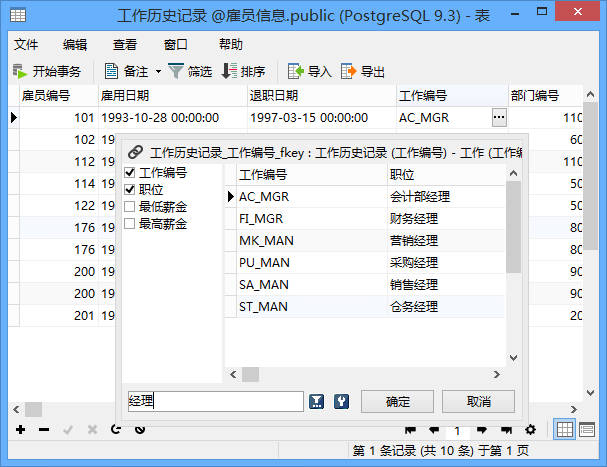This screenshot has height=467, width=607.
Task: Go to the last page icon
Action: tap(506, 430)
